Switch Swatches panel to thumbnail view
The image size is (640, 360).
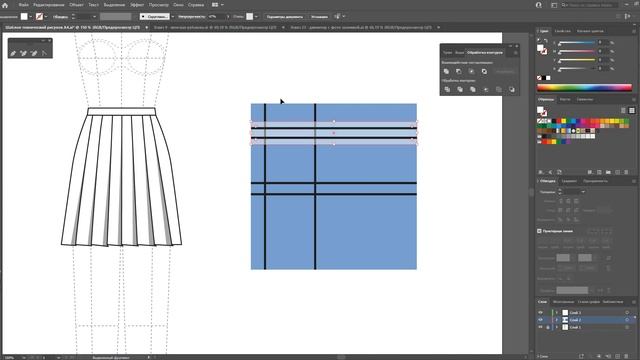(x=632, y=110)
